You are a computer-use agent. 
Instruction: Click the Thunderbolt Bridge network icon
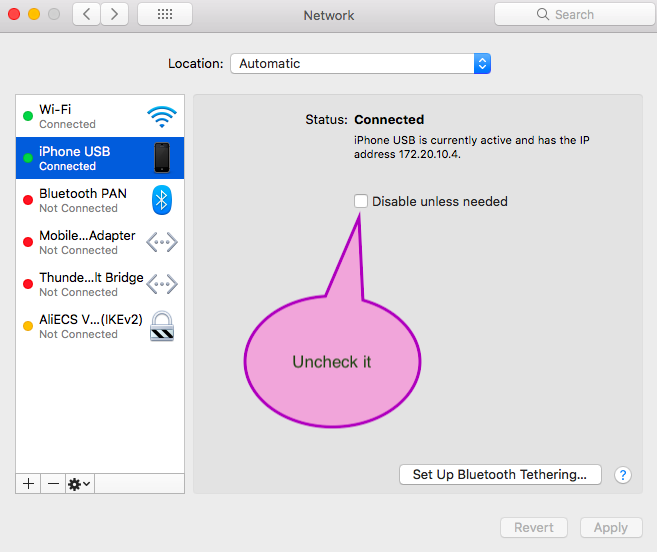pos(161,284)
